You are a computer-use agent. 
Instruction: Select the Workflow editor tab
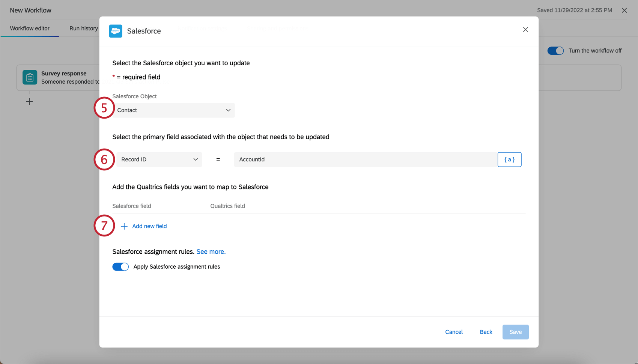click(30, 28)
